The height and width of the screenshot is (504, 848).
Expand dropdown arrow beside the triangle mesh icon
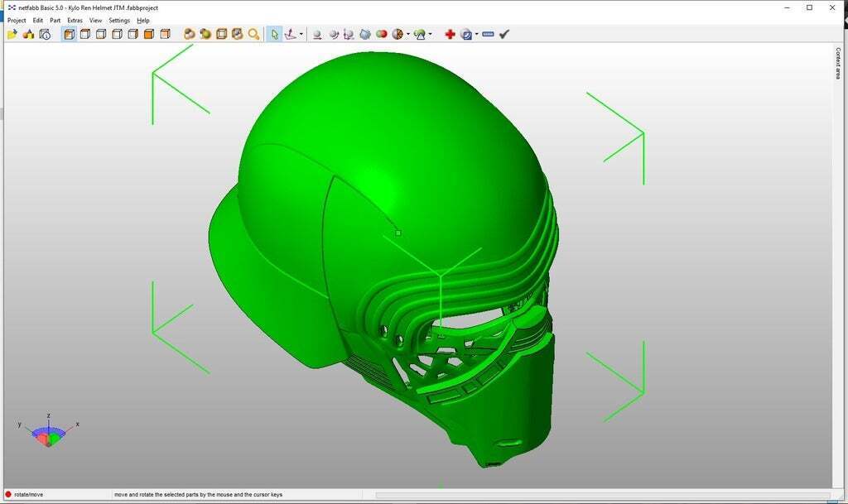(x=430, y=35)
